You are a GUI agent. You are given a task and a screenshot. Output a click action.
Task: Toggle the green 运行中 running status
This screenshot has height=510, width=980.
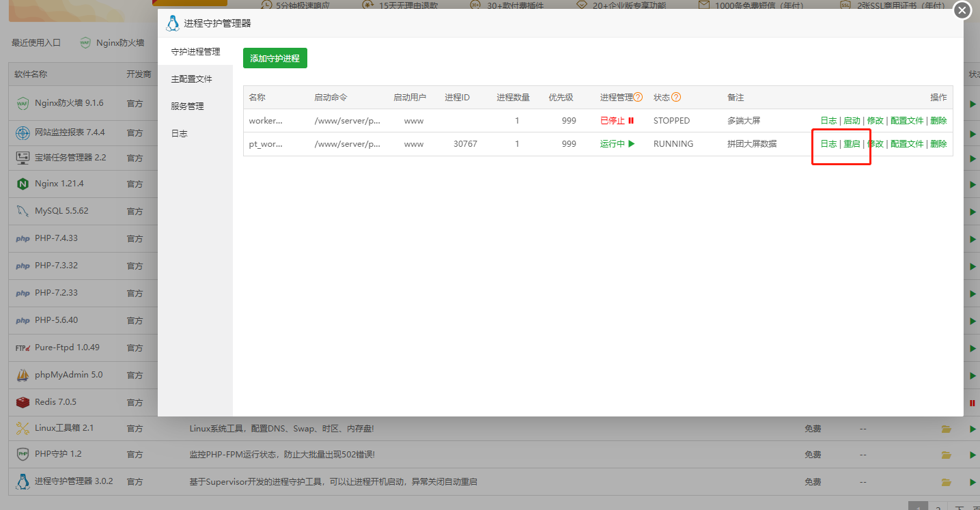click(617, 144)
